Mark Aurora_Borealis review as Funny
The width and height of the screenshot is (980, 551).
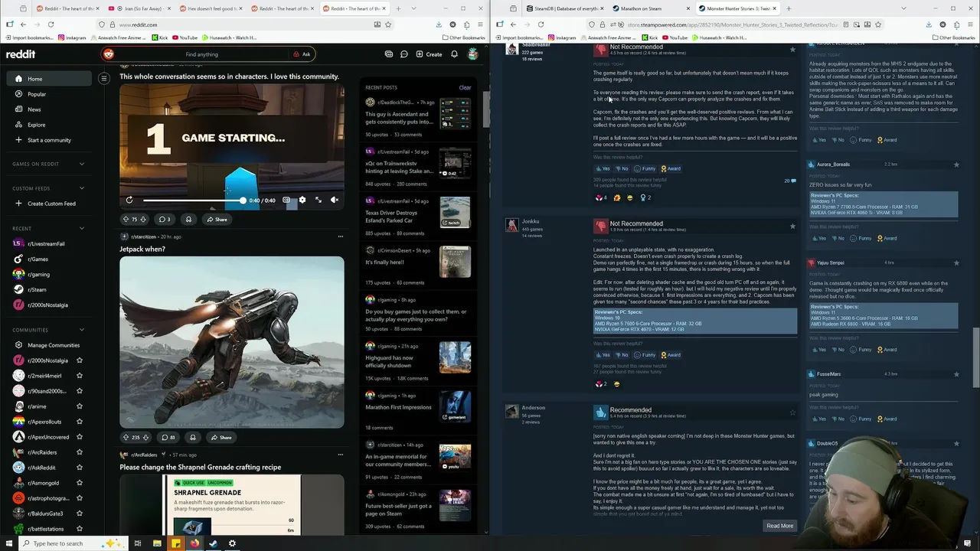pyautogui.click(x=861, y=238)
